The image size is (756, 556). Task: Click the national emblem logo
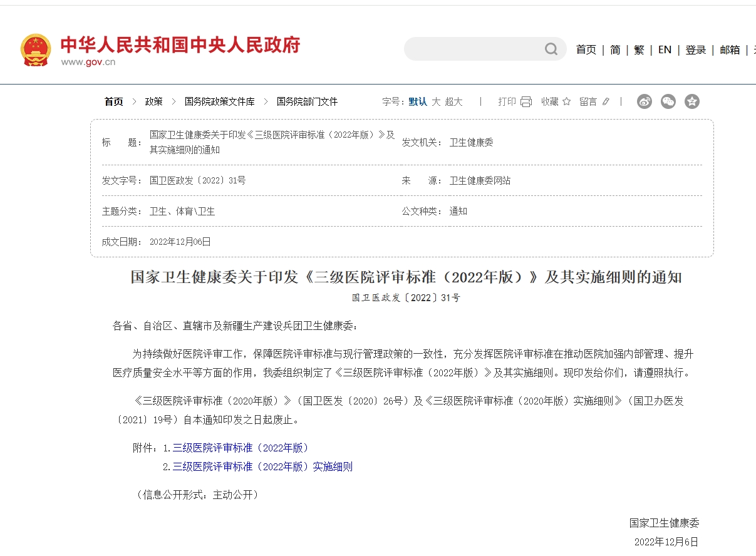click(36, 50)
